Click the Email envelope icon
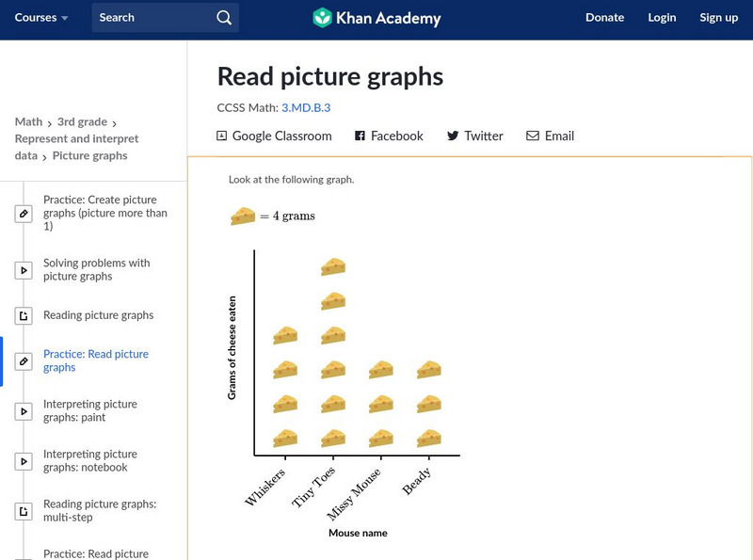 pyautogui.click(x=533, y=136)
